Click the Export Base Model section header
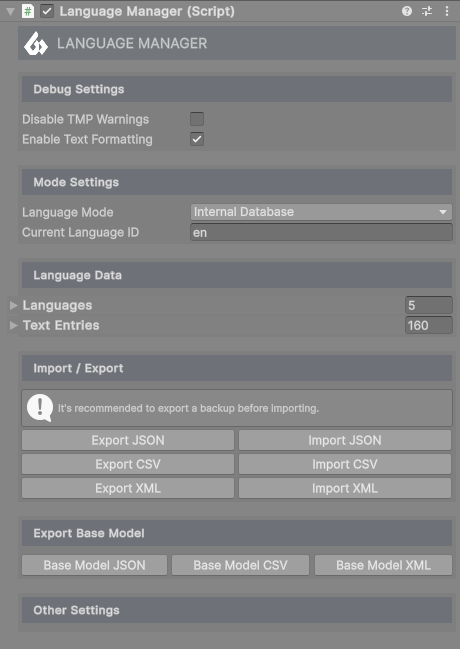The height and width of the screenshot is (649, 460). coord(237,533)
